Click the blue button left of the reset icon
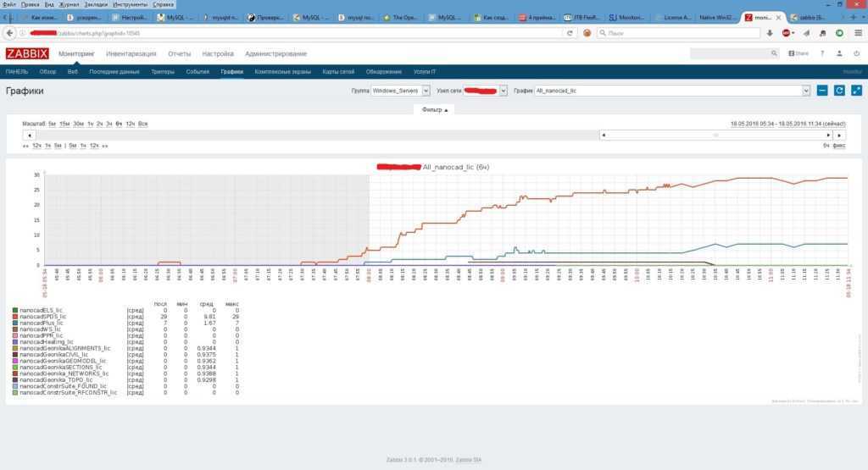 pos(822,90)
